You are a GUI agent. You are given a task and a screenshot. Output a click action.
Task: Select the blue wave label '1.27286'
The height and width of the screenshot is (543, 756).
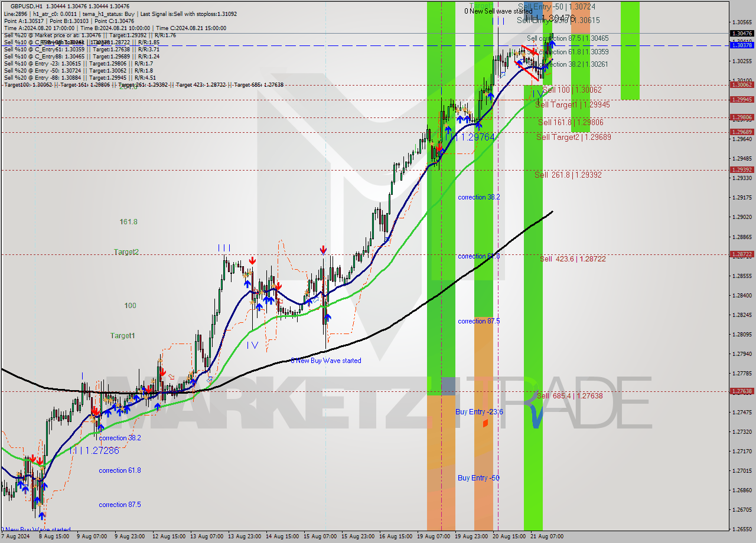point(101,450)
